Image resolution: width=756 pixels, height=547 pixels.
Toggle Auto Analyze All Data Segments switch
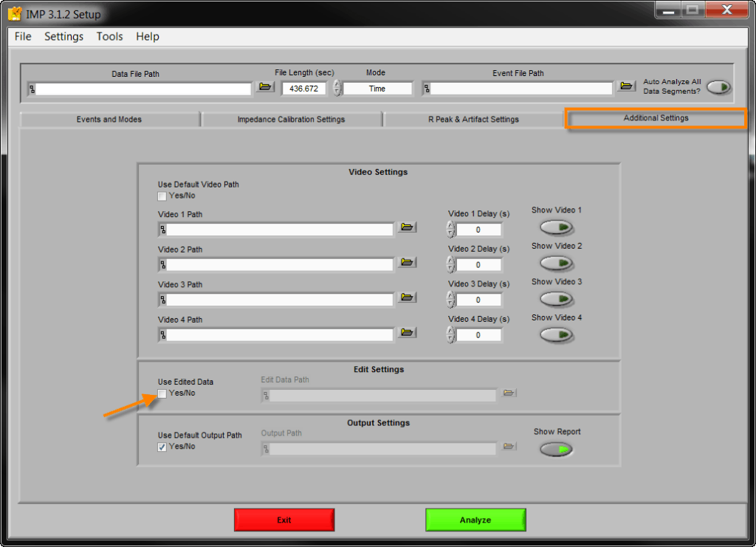click(x=718, y=87)
